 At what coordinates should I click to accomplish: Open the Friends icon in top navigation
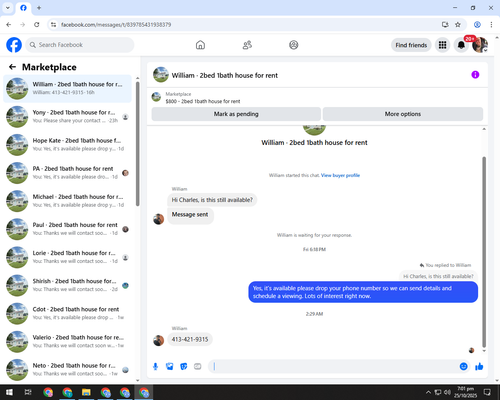[x=247, y=45]
